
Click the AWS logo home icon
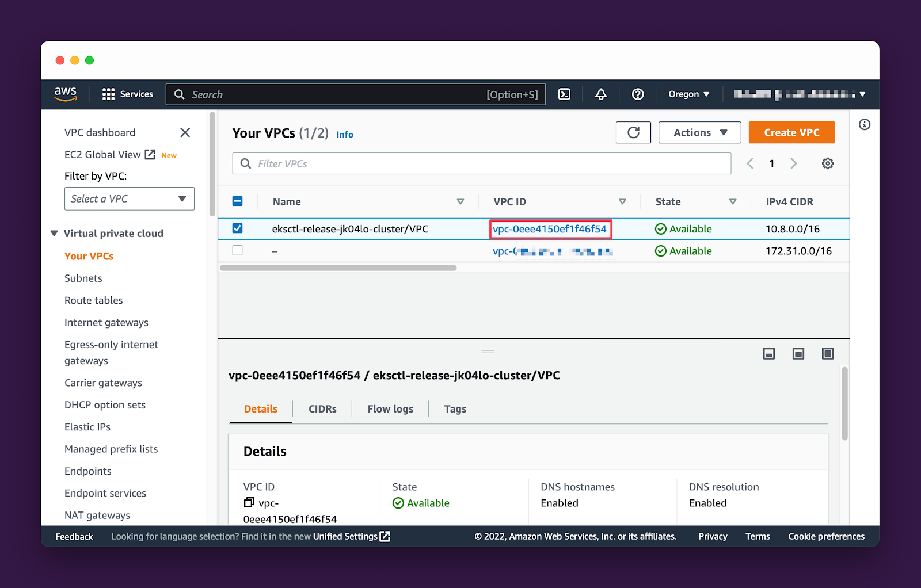tap(66, 94)
